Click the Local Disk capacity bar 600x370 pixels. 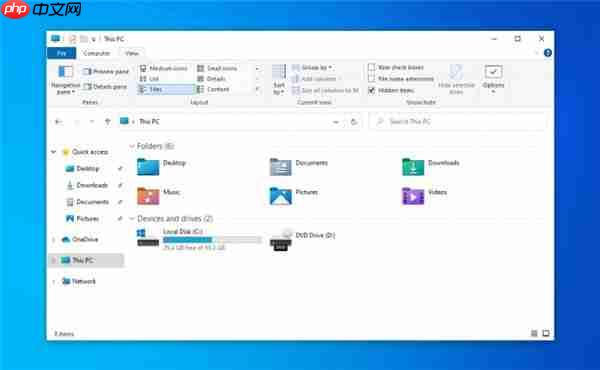point(212,240)
